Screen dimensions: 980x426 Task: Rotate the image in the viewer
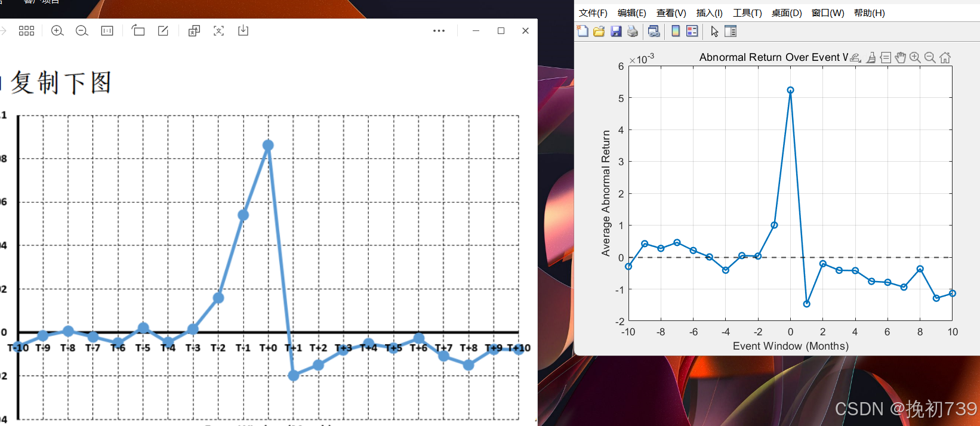(x=138, y=30)
